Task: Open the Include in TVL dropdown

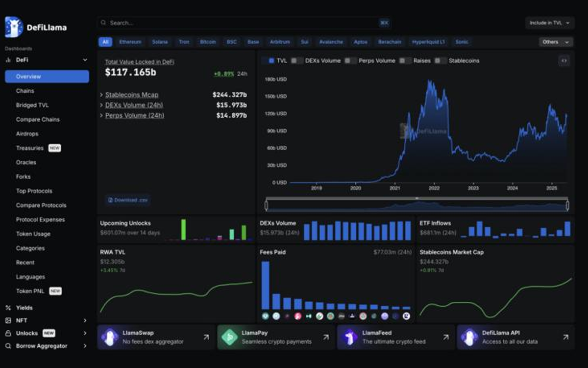Action: (x=549, y=23)
